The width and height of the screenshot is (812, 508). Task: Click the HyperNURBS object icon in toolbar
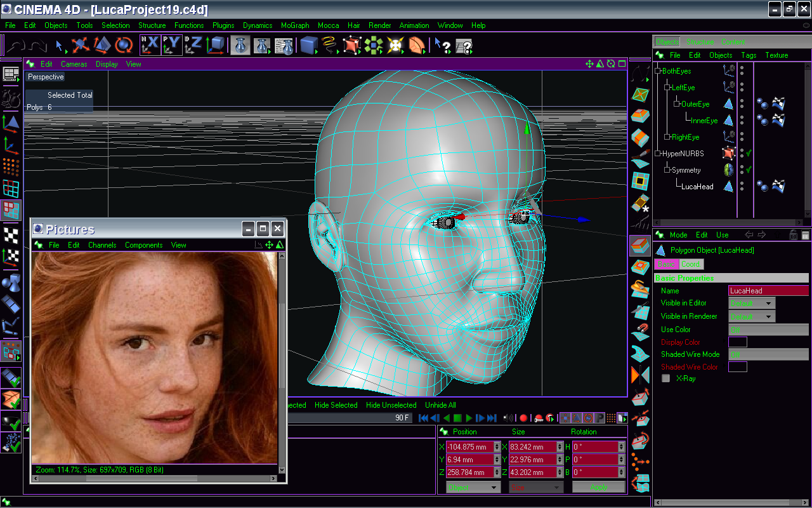click(352, 45)
